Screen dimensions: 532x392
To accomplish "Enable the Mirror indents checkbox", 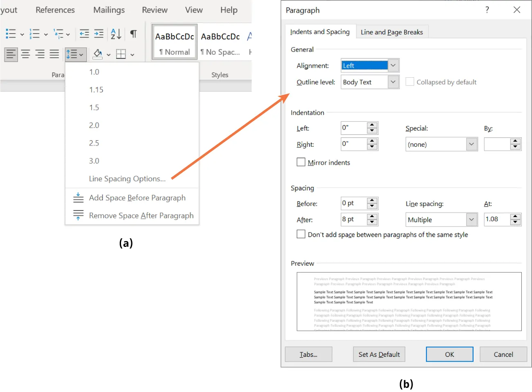I will [301, 162].
